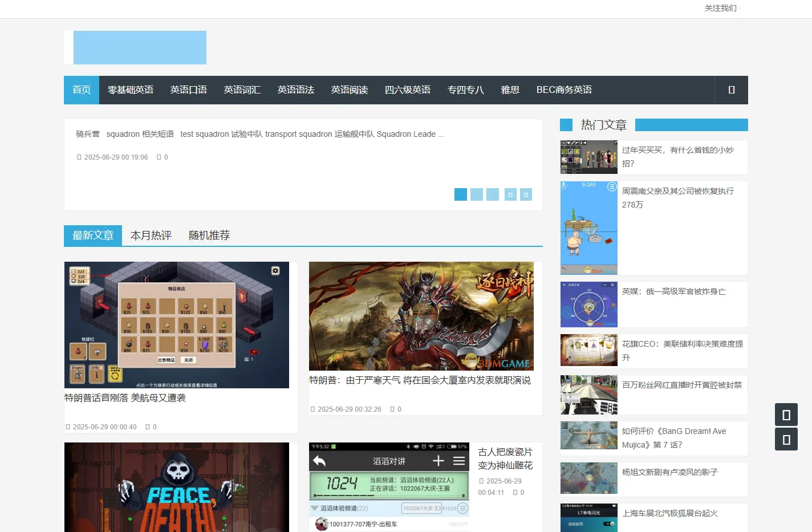The height and width of the screenshot is (532, 812).
Task: Open hot article 周震南父亲及其公司被恢复执行278万
Action: [678, 198]
